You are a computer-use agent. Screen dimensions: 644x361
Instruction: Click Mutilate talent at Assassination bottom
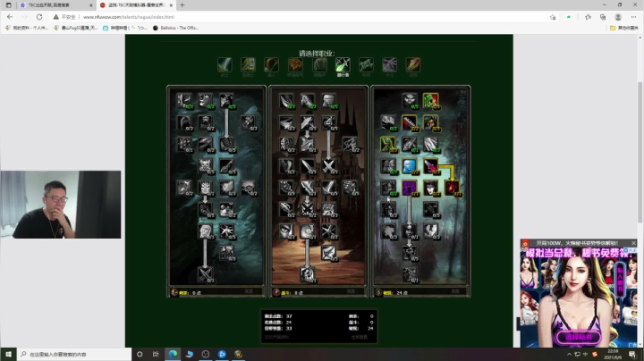coord(205,274)
